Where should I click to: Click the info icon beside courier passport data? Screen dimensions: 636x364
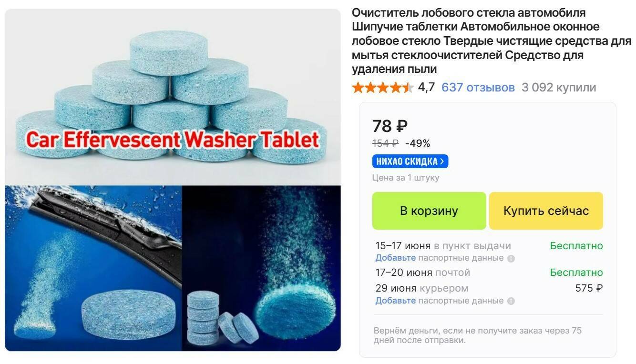[511, 301]
